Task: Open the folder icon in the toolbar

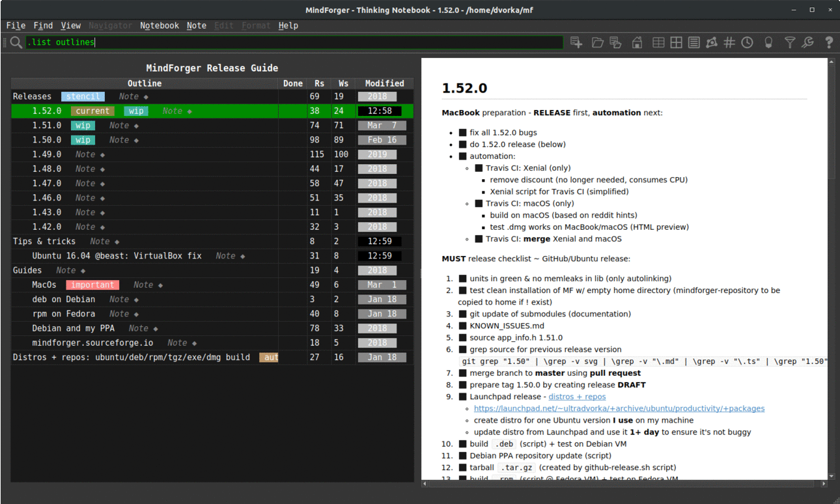Action: point(598,42)
